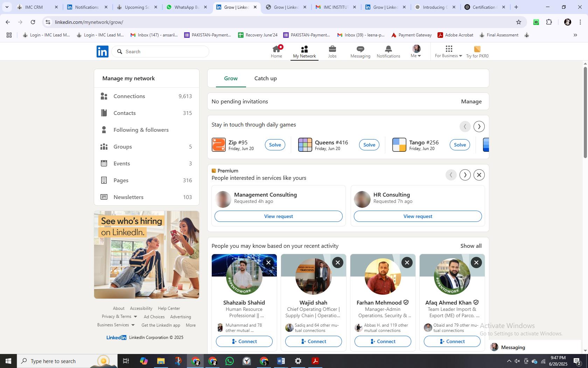View the HR Consulting request
The image size is (588, 368).
pos(418,216)
